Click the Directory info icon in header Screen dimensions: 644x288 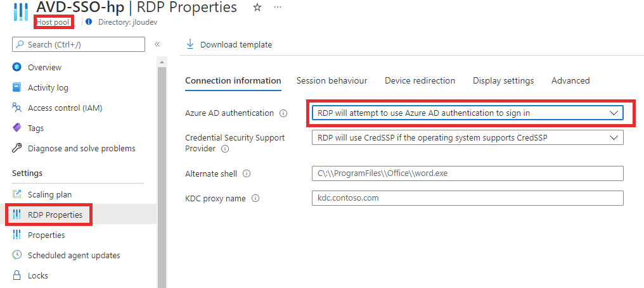[89, 22]
